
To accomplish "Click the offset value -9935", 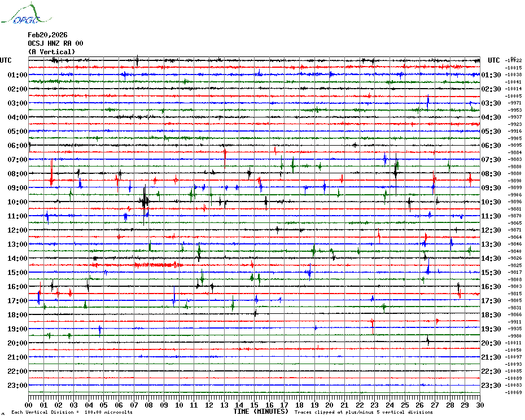I will 515,329.
